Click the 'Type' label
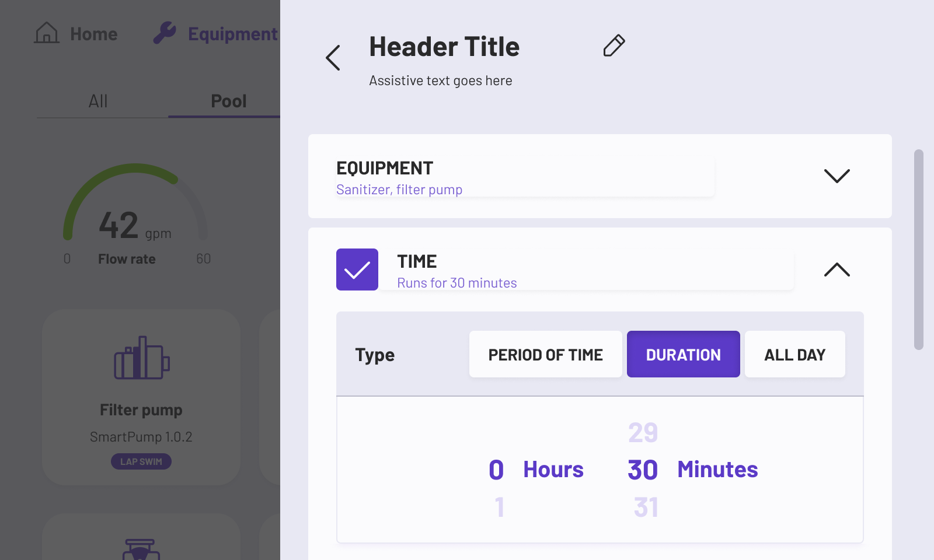 [375, 355]
